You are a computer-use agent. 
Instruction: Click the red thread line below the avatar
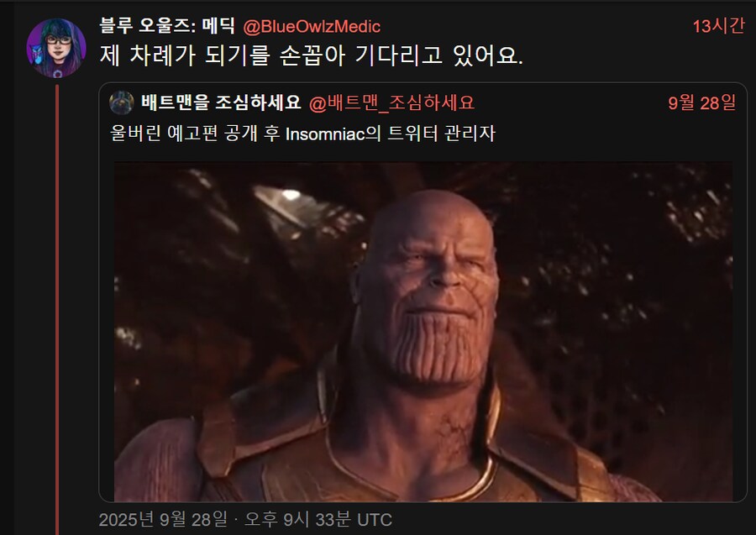coord(57,309)
